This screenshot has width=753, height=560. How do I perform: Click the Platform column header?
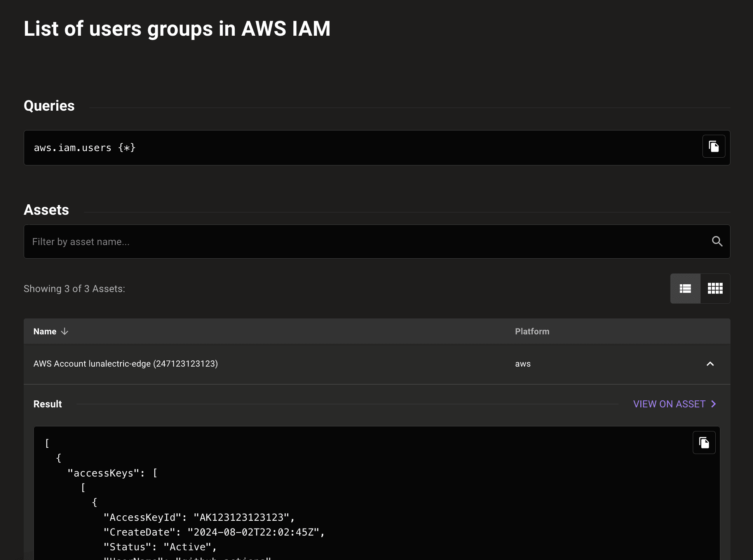coord(532,331)
